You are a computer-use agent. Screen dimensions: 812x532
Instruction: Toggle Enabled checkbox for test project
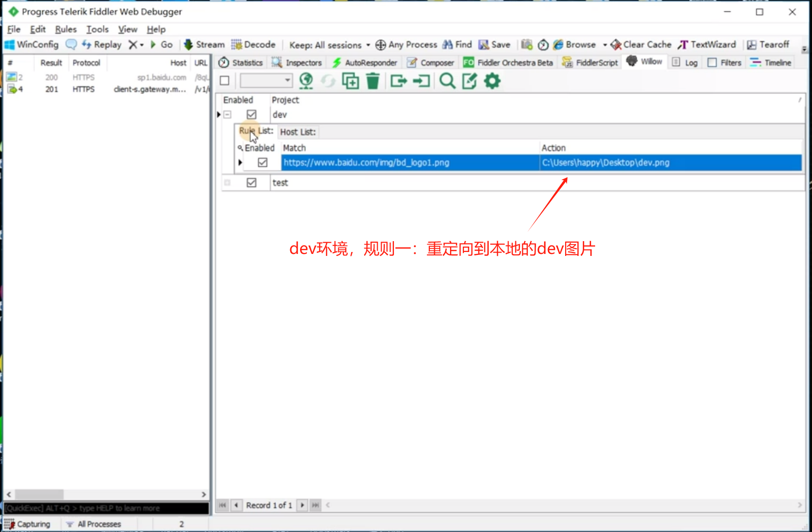251,183
